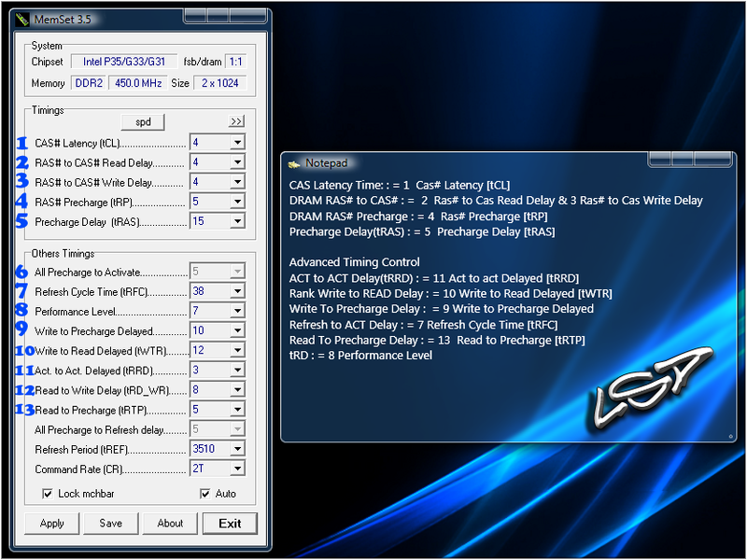This screenshot has height=560, width=747.
Task: Click the MemSet 3.5 title bar icon
Action: tap(21, 20)
